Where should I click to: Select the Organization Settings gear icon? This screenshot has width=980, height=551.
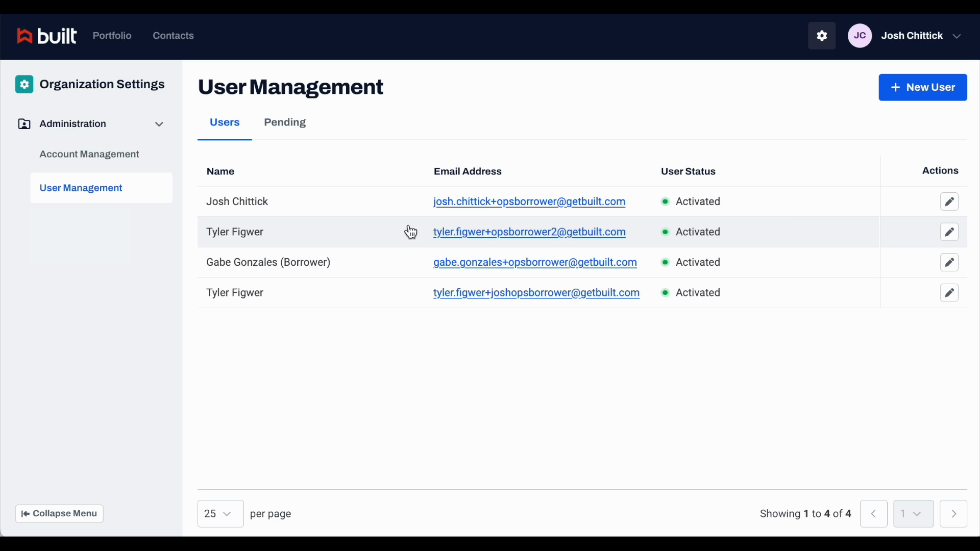click(x=24, y=84)
